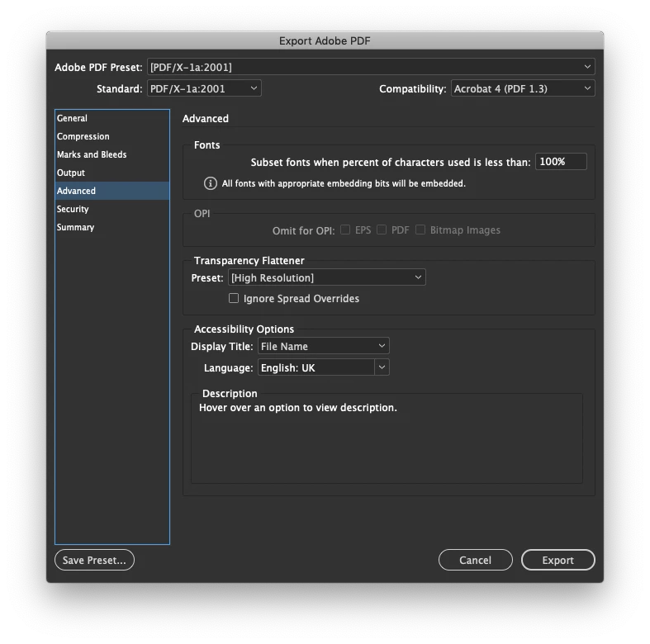Switch to the Compression panel
The image size is (650, 644).
[112, 136]
